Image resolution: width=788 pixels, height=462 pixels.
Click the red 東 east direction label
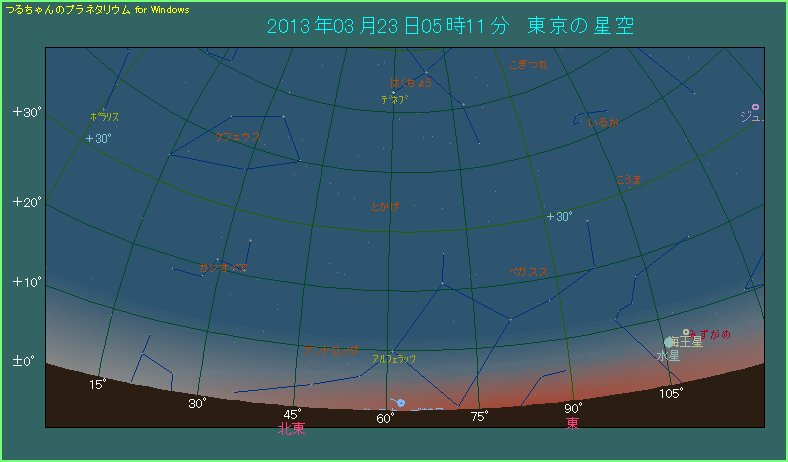(x=572, y=424)
